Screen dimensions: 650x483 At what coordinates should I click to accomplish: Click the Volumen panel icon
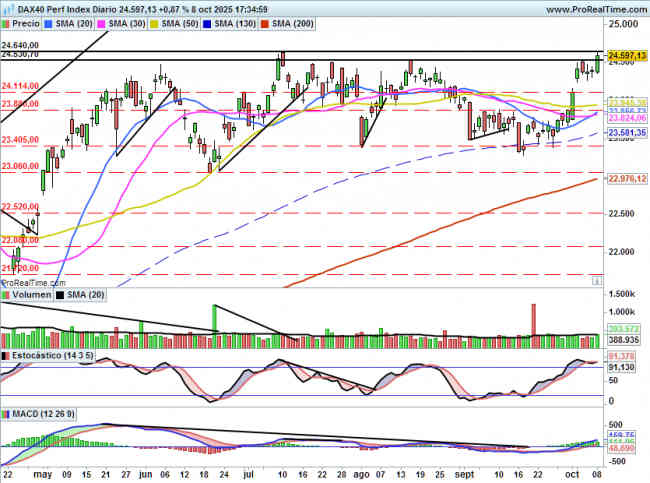tap(5, 296)
